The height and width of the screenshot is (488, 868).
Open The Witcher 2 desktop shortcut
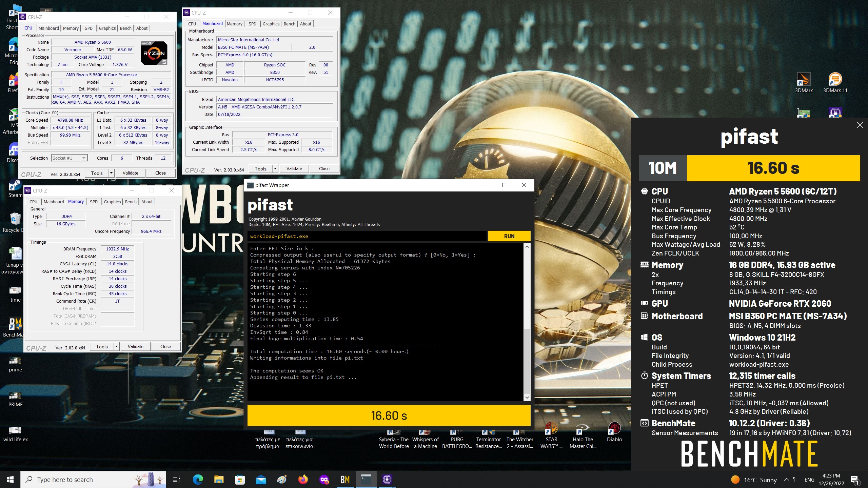tap(520, 439)
